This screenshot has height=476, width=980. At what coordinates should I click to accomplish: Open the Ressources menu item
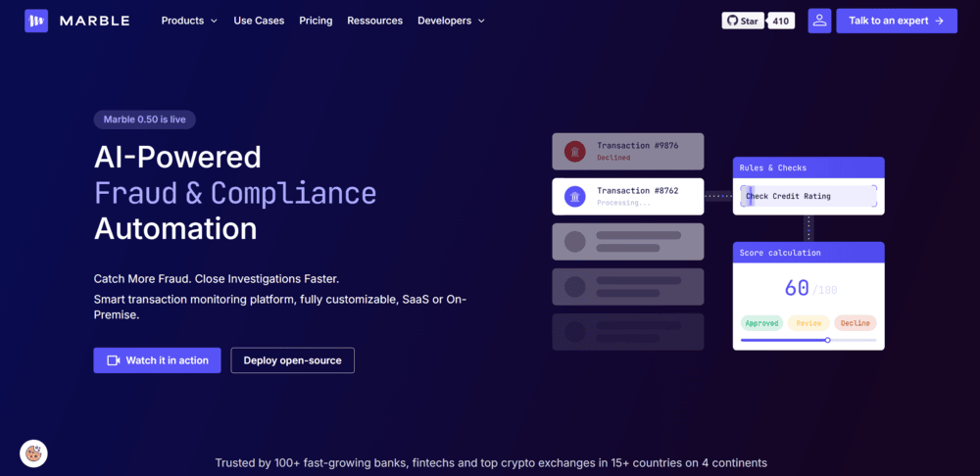(x=375, y=21)
